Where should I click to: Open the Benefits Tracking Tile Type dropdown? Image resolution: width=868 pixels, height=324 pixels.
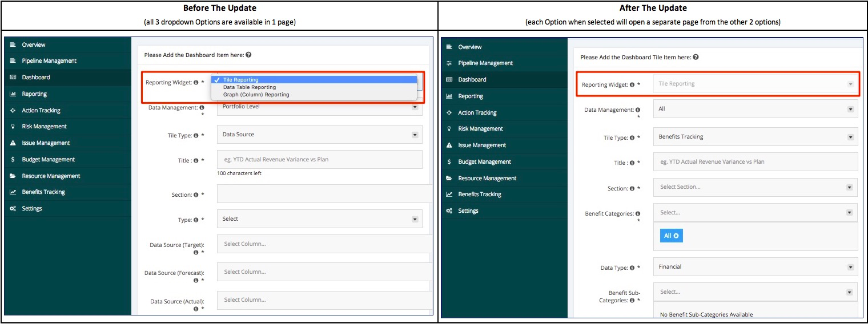coord(756,137)
